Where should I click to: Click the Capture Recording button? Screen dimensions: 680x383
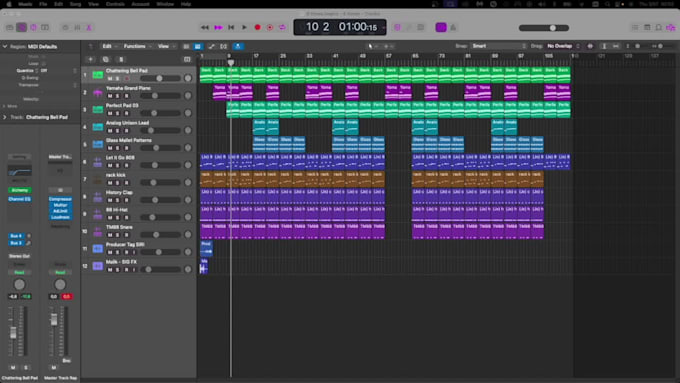coord(270,27)
